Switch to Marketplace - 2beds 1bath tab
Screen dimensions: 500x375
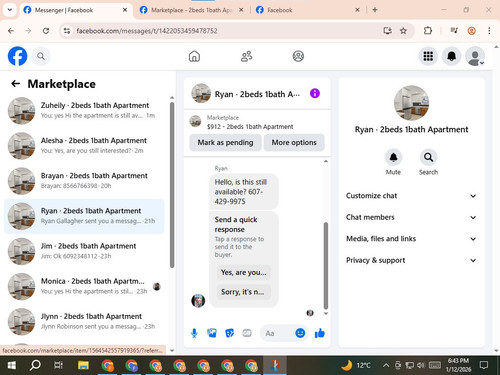click(191, 10)
